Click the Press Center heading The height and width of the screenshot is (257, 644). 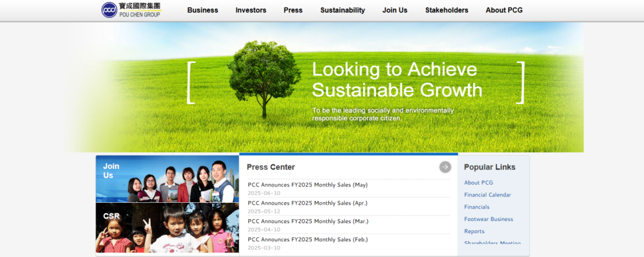(270, 167)
